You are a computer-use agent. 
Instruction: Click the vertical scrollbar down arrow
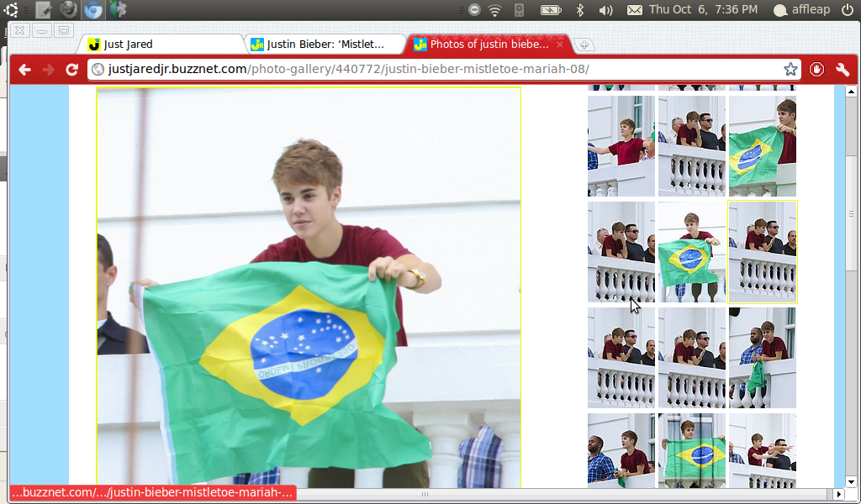pos(851,482)
